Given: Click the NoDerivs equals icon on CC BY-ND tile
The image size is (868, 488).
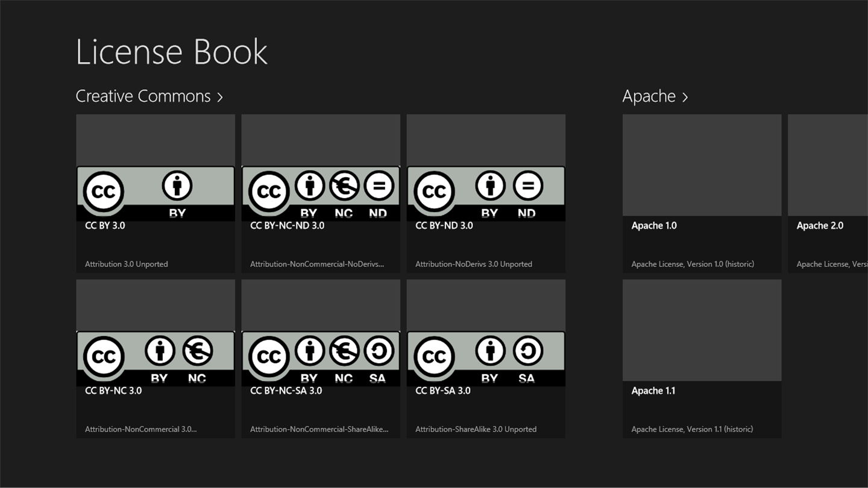Looking at the screenshot, I should tap(527, 186).
